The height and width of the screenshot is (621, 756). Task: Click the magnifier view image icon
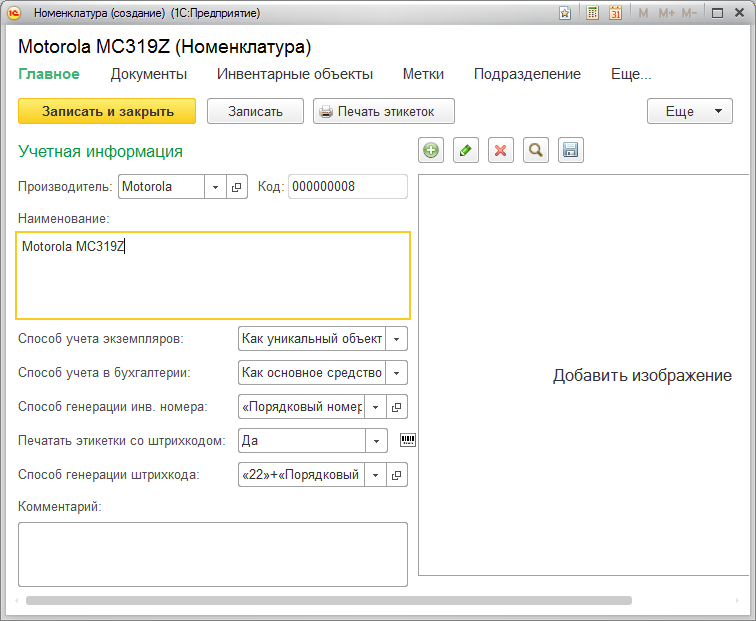tap(536, 150)
